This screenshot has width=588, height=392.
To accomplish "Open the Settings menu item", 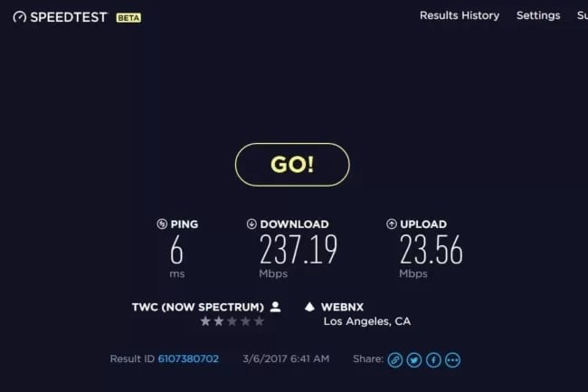I will pyautogui.click(x=538, y=15).
